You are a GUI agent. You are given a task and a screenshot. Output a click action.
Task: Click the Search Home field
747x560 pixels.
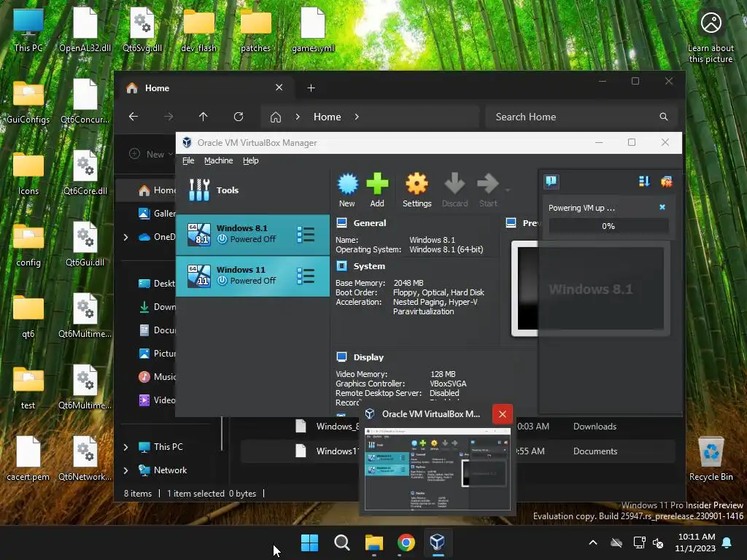click(x=581, y=117)
